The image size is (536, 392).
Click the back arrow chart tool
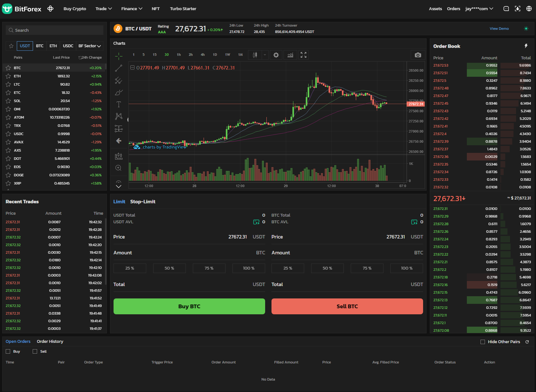tap(119, 140)
